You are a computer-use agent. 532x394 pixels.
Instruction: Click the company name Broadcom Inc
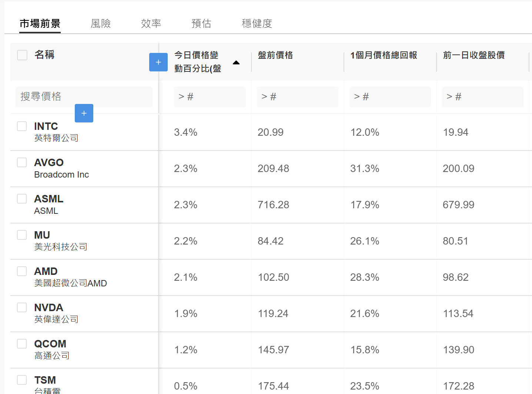point(61,175)
